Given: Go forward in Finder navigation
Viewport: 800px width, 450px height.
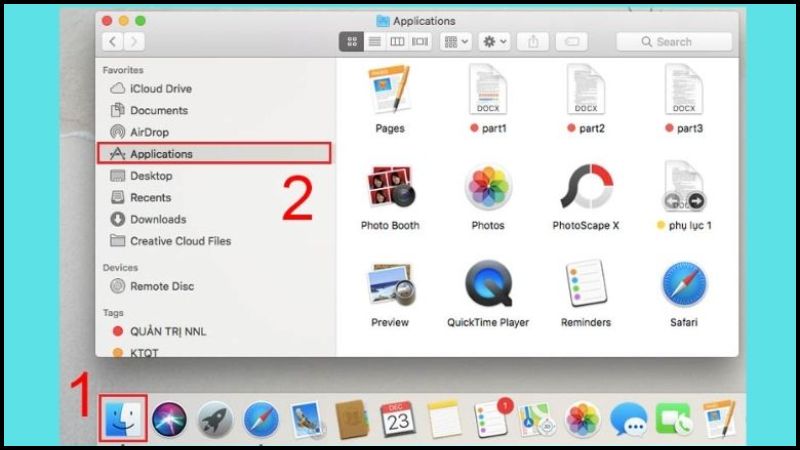Looking at the screenshot, I should (x=134, y=42).
